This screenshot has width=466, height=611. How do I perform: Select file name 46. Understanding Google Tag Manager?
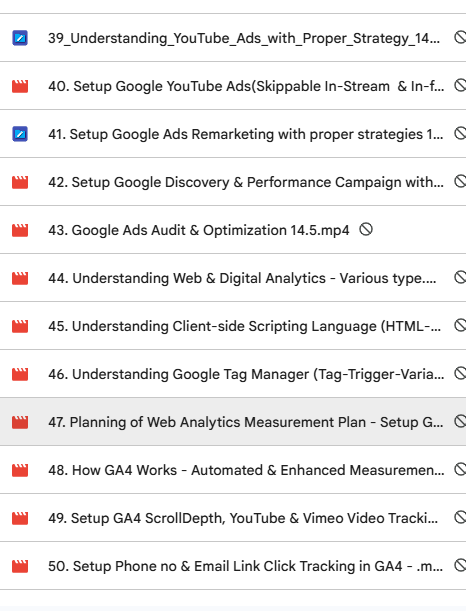pyautogui.click(x=246, y=374)
